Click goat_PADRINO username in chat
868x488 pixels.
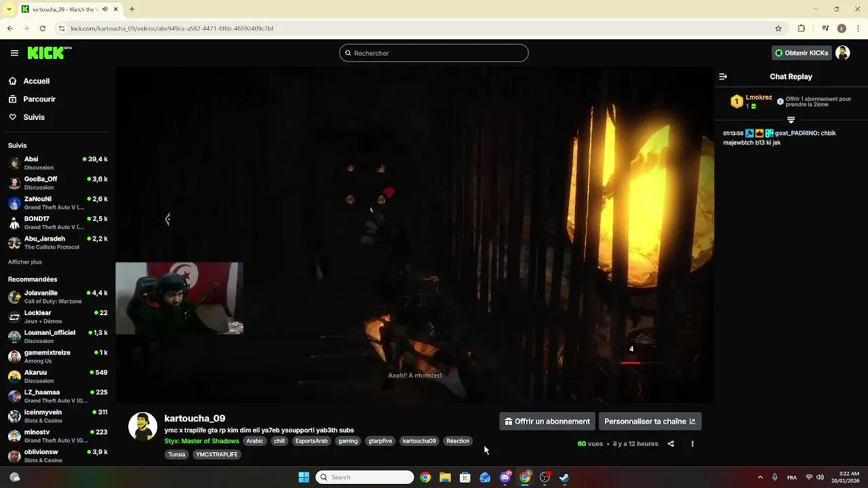pos(795,133)
